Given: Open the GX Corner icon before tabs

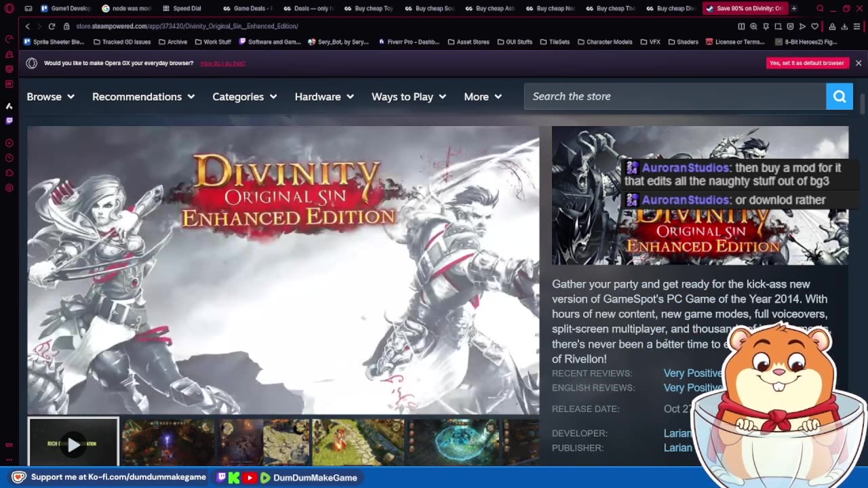Looking at the screenshot, I should pyautogui.click(x=28, y=9).
